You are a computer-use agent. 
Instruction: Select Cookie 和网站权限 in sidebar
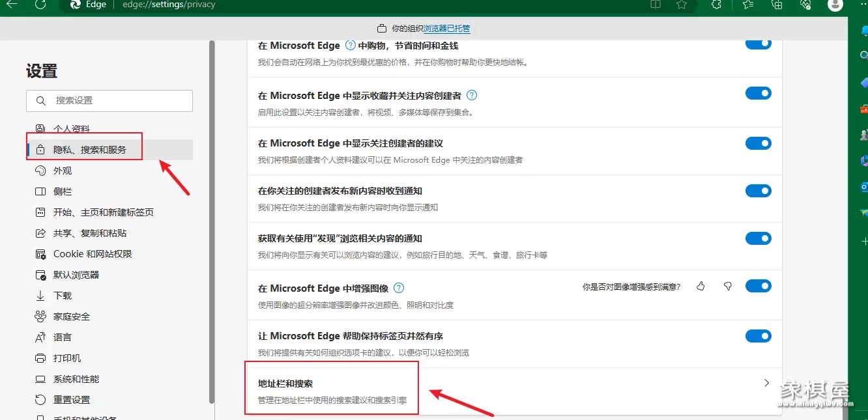pyautogui.click(x=93, y=254)
